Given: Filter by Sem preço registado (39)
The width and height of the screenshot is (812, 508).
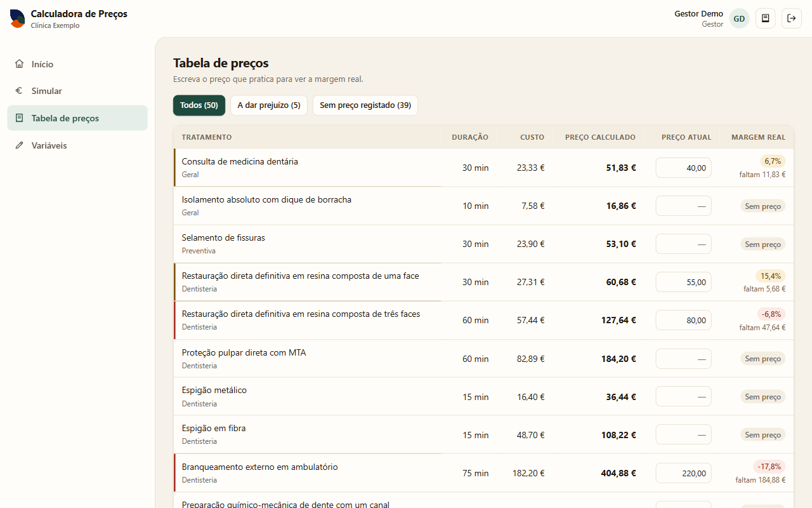Looking at the screenshot, I should coord(365,105).
